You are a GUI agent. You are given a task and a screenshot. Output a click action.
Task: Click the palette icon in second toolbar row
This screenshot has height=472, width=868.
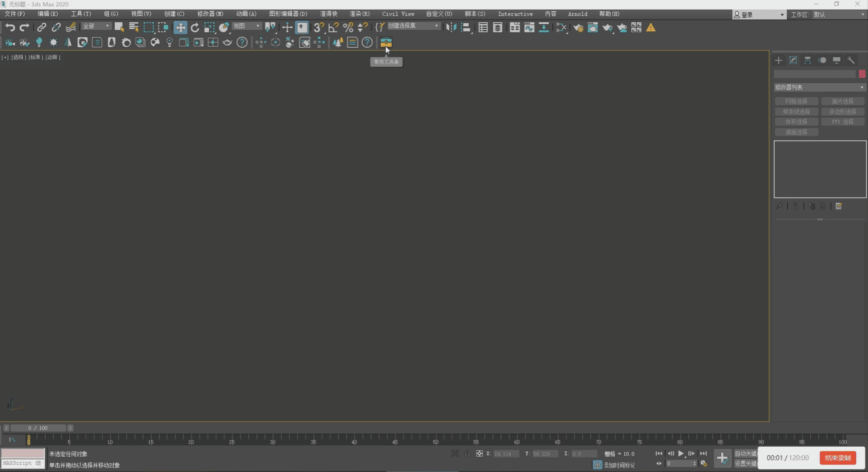(x=155, y=42)
